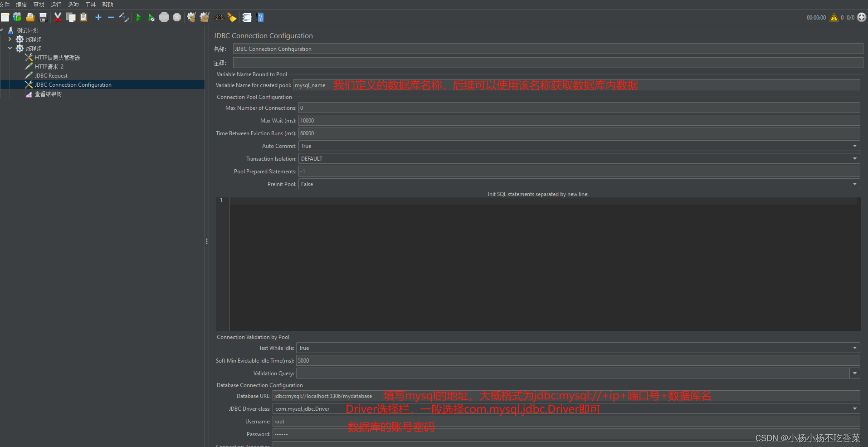Click the Database URL field
Image resolution: width=868 pixels, height=447 pixels.
(566, 396)
